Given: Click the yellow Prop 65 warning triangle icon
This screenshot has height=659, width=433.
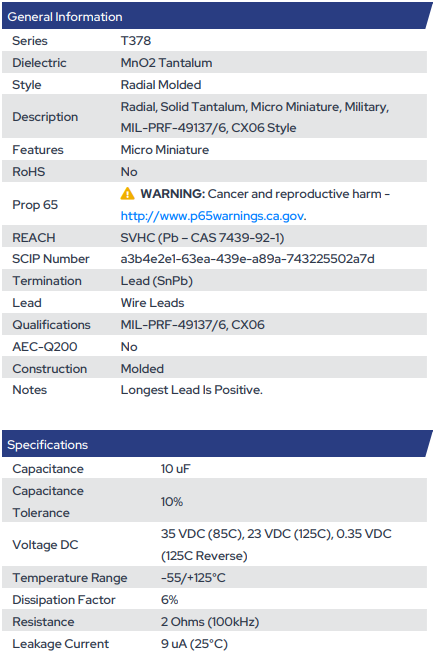Looking at the screenshot, I should click(127, 194).
